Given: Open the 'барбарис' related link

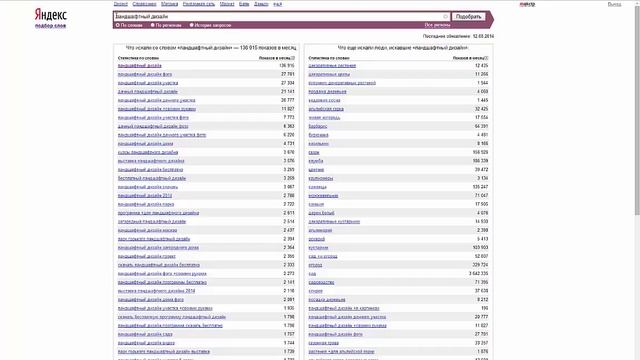Looking at the screenshot, I should [318, 126].
